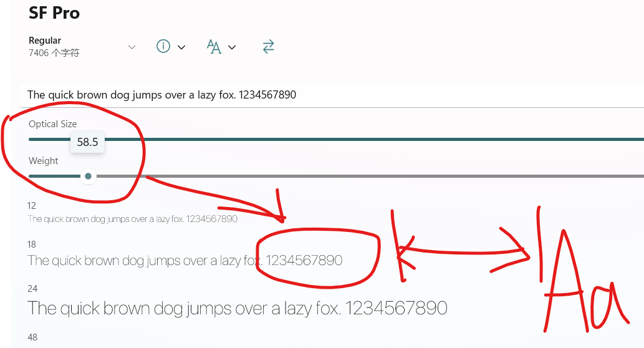
Task: Click the preview text input field
Action: tap(332, 95)
